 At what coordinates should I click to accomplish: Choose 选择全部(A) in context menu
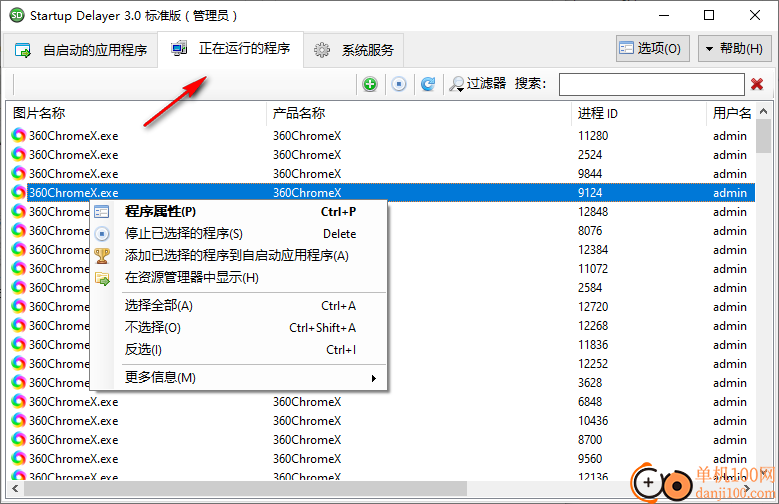(238, 306)
